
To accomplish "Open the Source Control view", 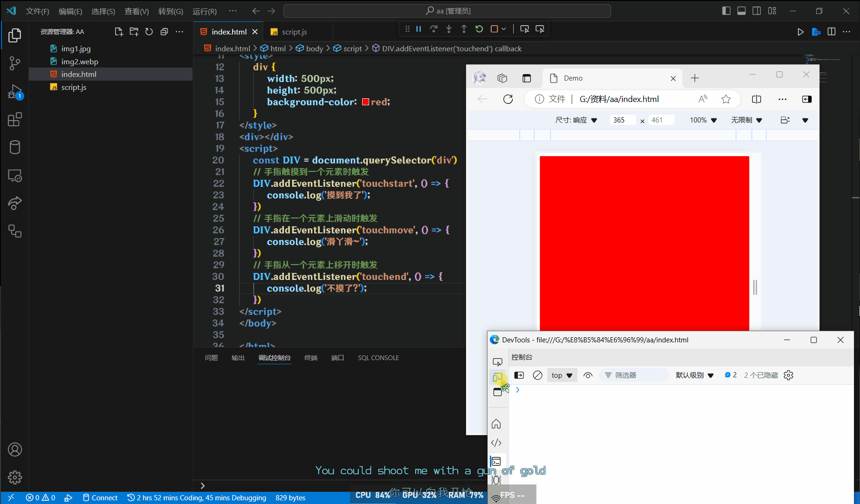I will [x=14, y=63].
